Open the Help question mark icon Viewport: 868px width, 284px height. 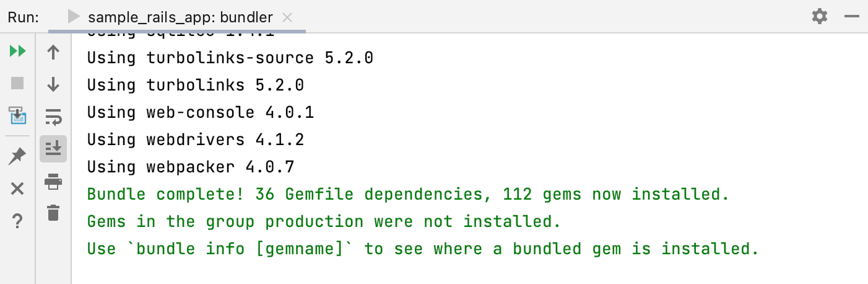(17, 220)
